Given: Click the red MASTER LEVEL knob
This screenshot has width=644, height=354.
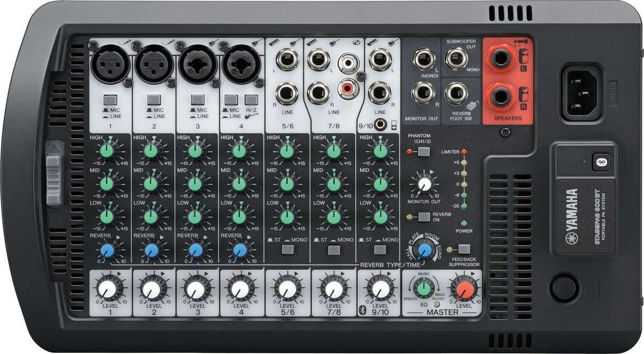Looking at the screenshot, I should tap(464, 289).
